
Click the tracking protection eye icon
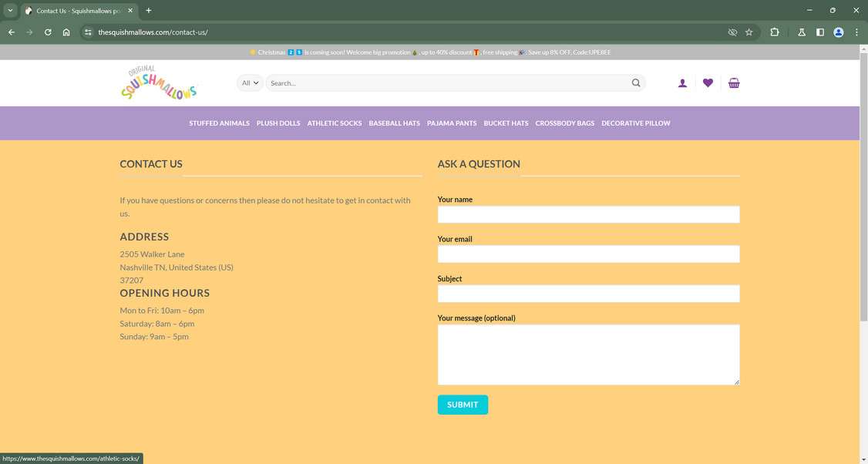[x=732, y=32]
